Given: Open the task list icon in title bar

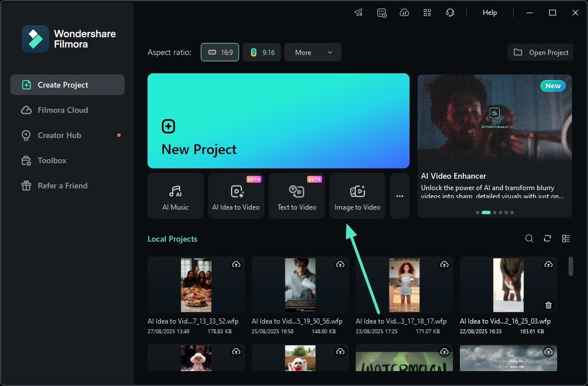Looking at the screenshot, I should coord(382,13).
